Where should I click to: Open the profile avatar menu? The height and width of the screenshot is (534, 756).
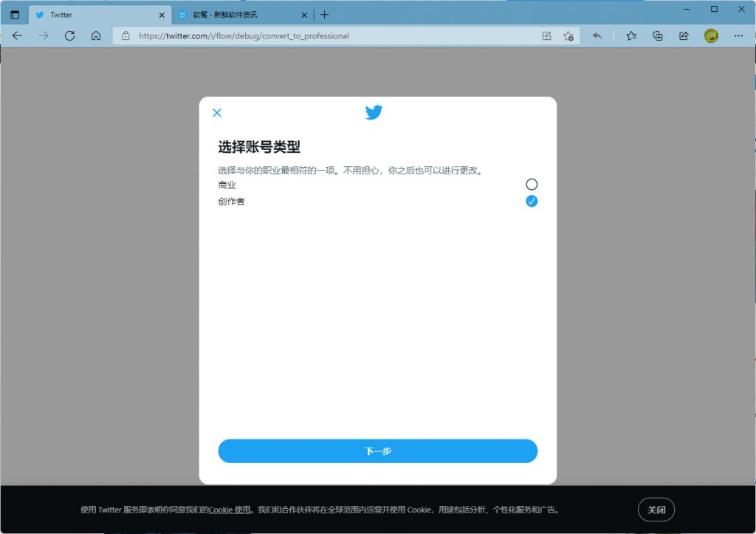pyautogui.click(x=711, y=35)
